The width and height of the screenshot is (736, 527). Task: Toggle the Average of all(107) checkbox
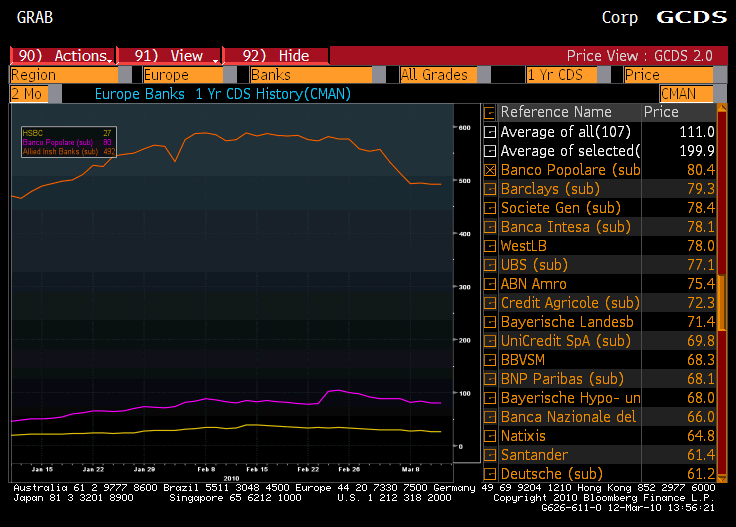pos(490,132)
